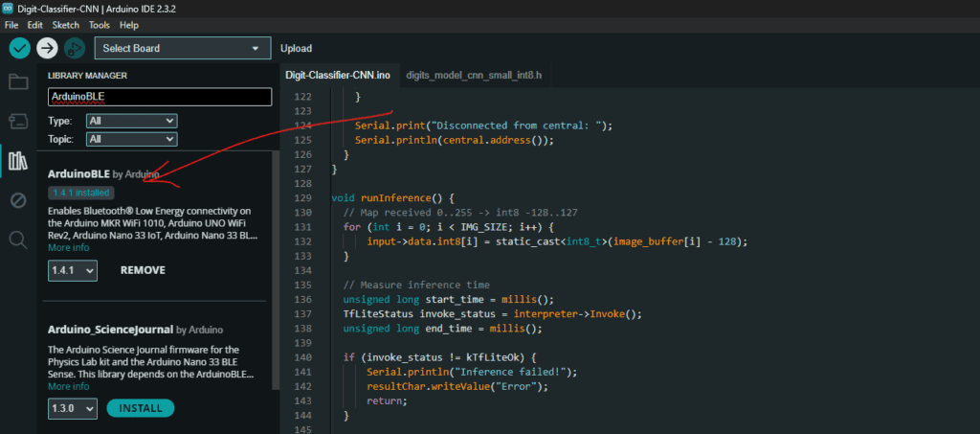This screenshot has width=980, height=434.
Task: Click the ArduinoBLE library title
Action: (x=78, y=173)
